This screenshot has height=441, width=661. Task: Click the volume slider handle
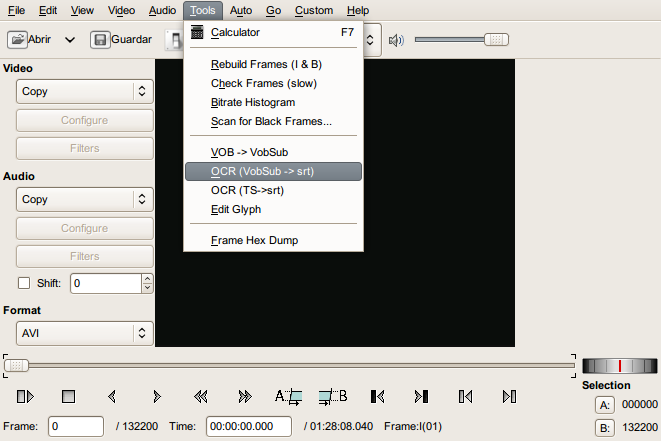coord(495,40)
